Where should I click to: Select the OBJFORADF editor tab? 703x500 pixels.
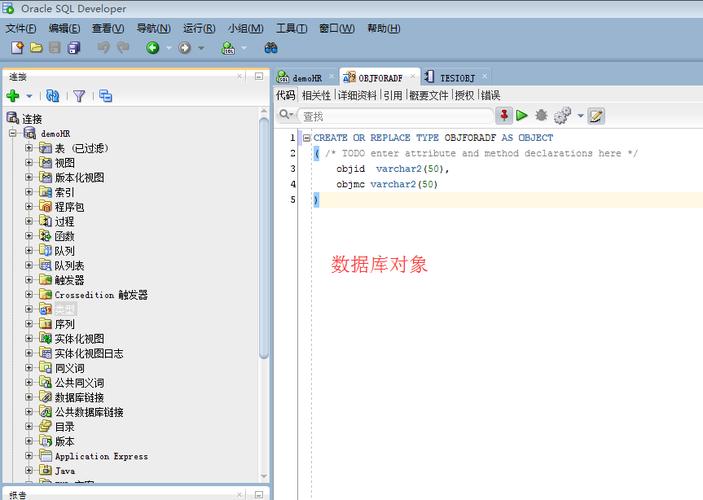pyautogui.click(x=380, y=78)
